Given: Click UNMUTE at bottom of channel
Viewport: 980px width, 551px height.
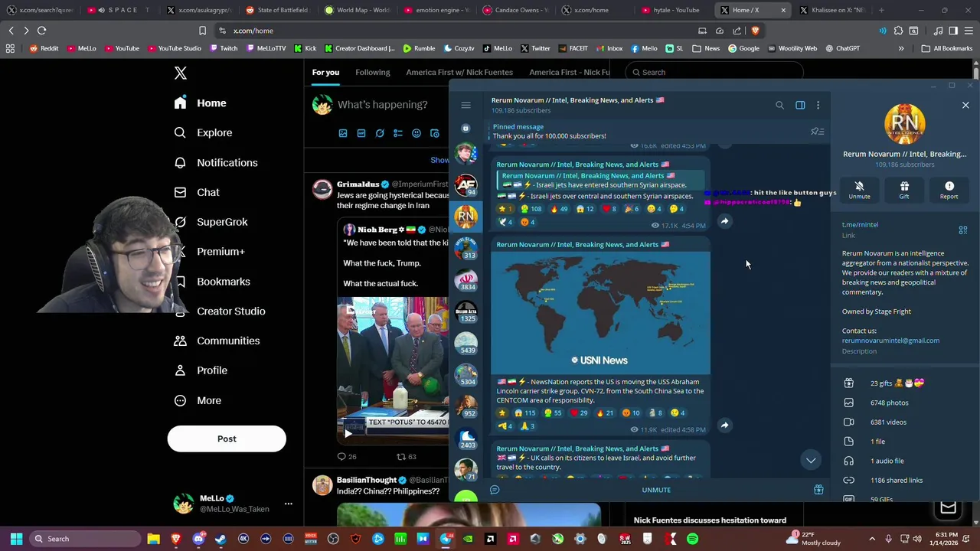Looking at the screenshot, I should click(x=656, y=490).
